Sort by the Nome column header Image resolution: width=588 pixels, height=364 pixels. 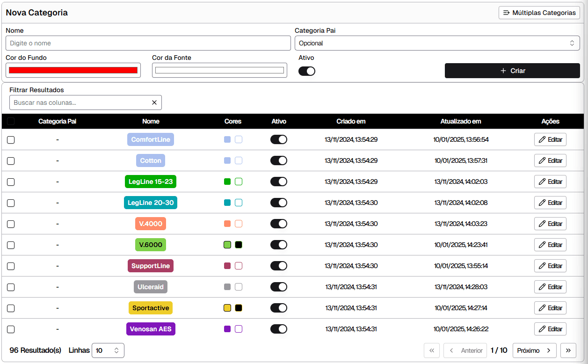coord(151,121)
